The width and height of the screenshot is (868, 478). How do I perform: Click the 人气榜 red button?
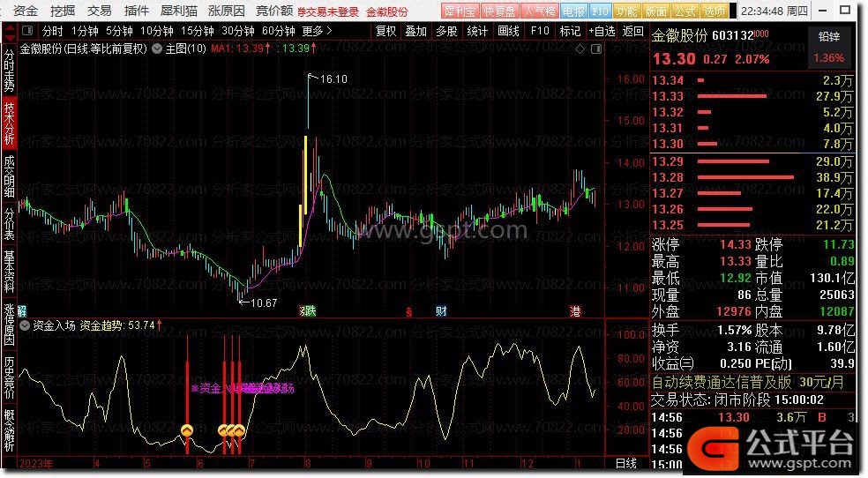click(539, 11)
